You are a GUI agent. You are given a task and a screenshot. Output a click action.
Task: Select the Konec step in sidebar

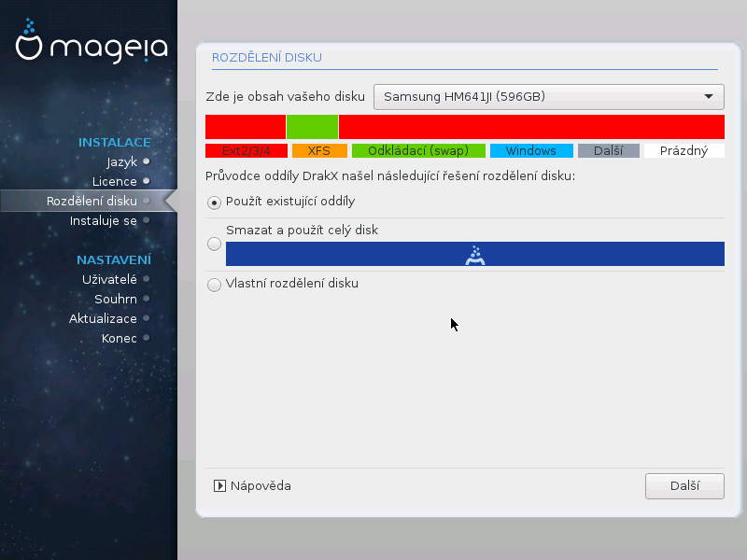click(x=120, y=338)
